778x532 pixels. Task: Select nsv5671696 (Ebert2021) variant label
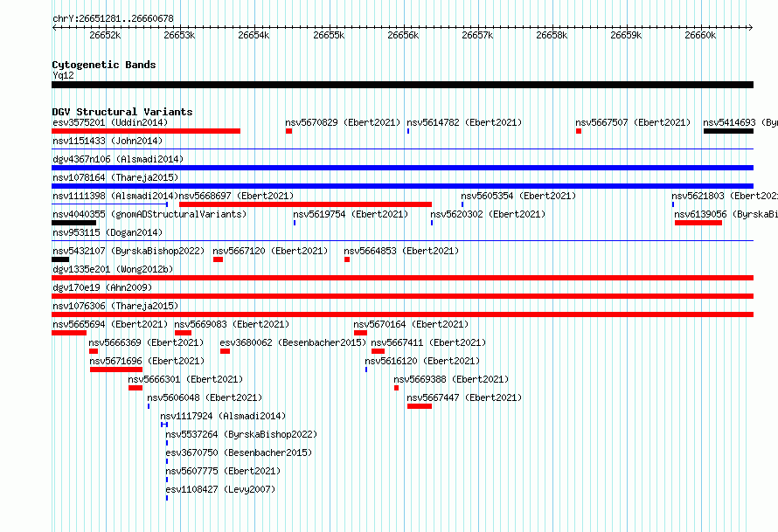click(147, 361)
